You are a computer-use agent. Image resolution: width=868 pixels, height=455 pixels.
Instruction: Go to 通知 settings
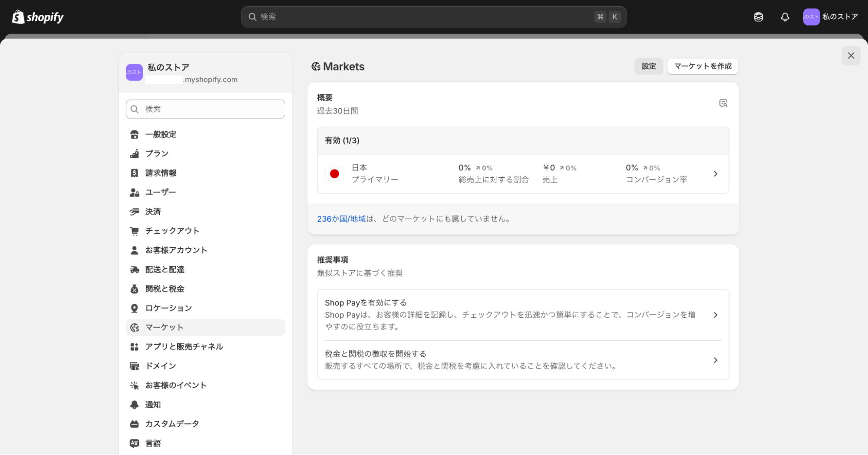click(x=153, y=405)
